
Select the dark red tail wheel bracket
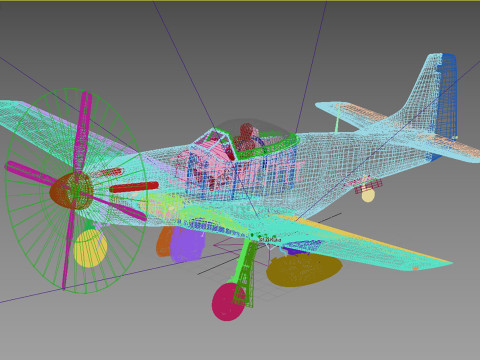click(x=368, y=186)
